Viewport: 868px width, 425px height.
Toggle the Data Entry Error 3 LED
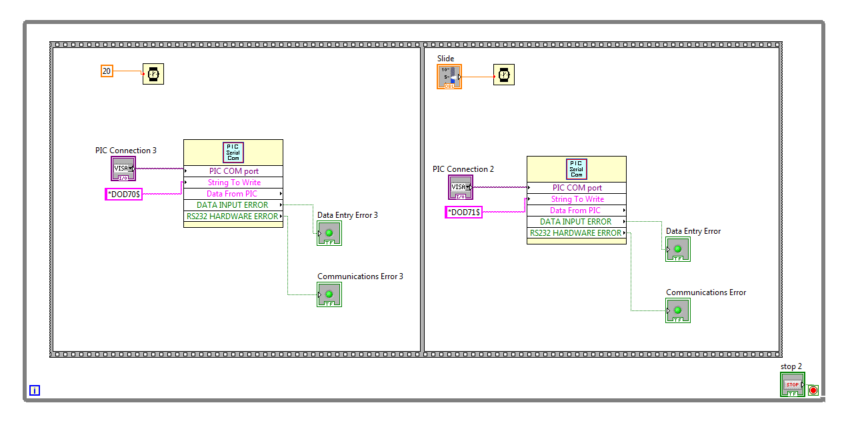(x=329, y=233)
